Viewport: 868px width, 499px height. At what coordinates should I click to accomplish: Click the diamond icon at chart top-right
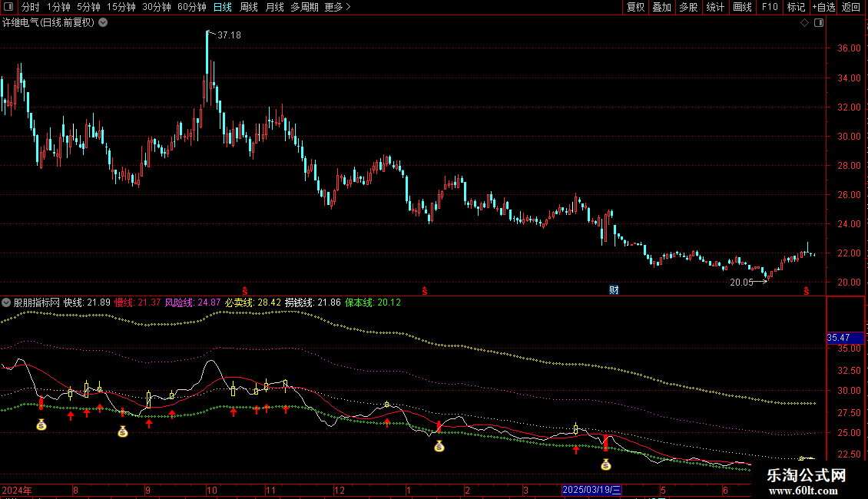click(804, 23)
